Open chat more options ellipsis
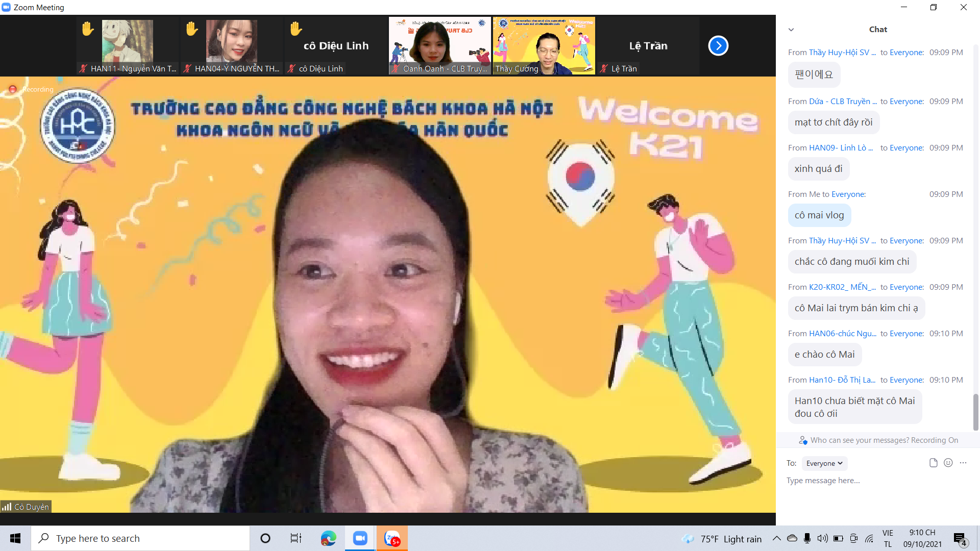The width and height of the screenshot is (980, 551). [963, 463]
